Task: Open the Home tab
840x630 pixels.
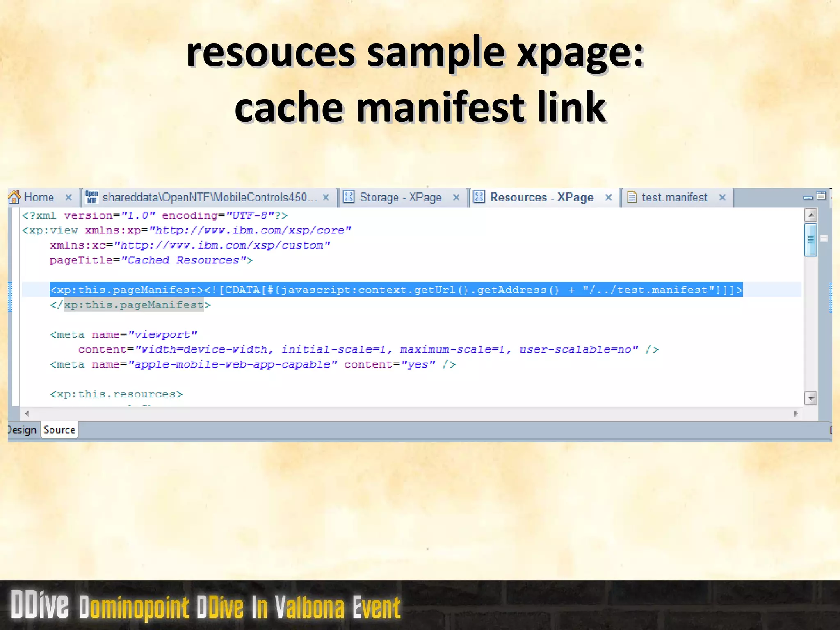Action: pyautogui.click(x=39, y=197)
